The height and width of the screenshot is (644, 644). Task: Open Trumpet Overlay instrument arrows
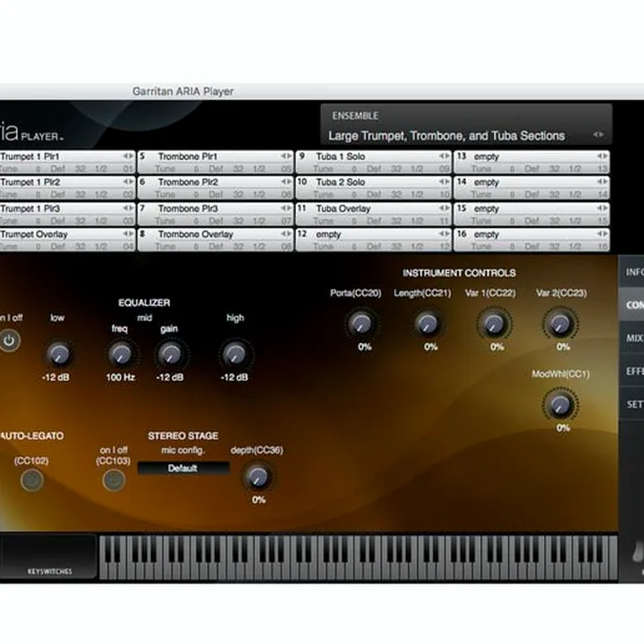pos(129,233)
